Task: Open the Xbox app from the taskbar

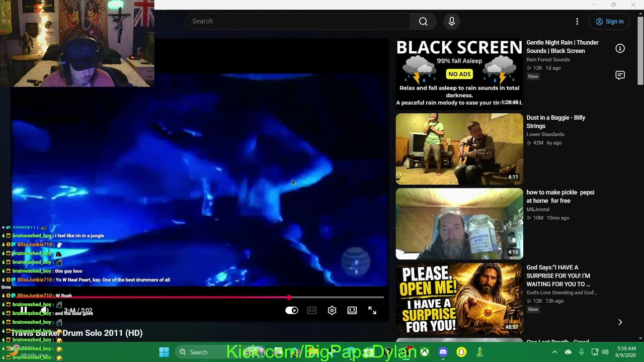Action: pos(425,352)
